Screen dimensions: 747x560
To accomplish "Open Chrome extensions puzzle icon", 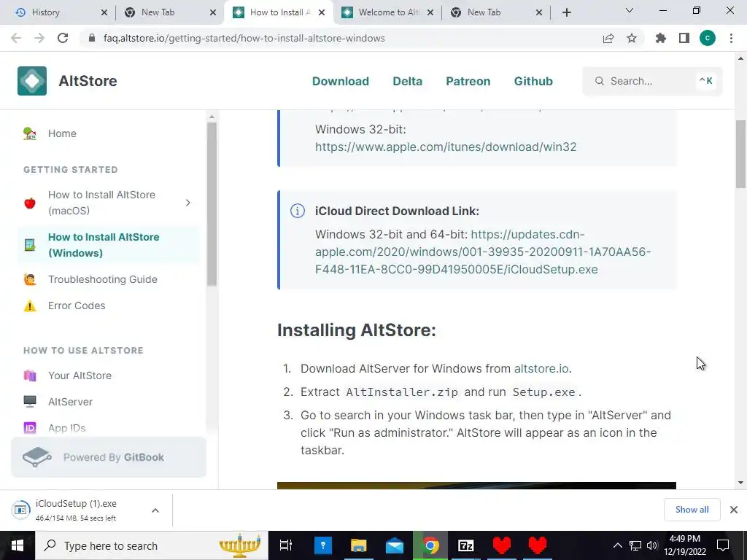I will 661,38.
